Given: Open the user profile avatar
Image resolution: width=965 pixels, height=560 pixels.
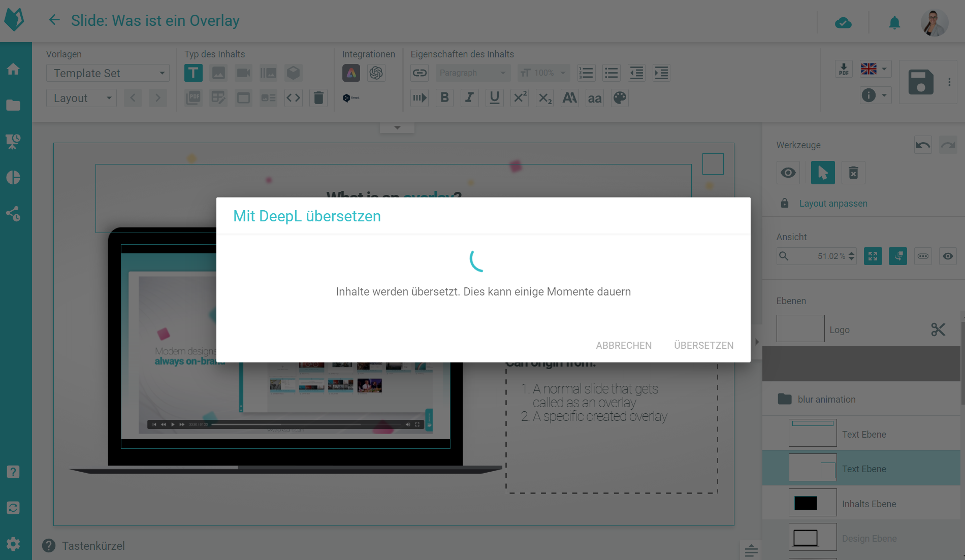Looking at the screenshot, I should [x=934, y=23].
